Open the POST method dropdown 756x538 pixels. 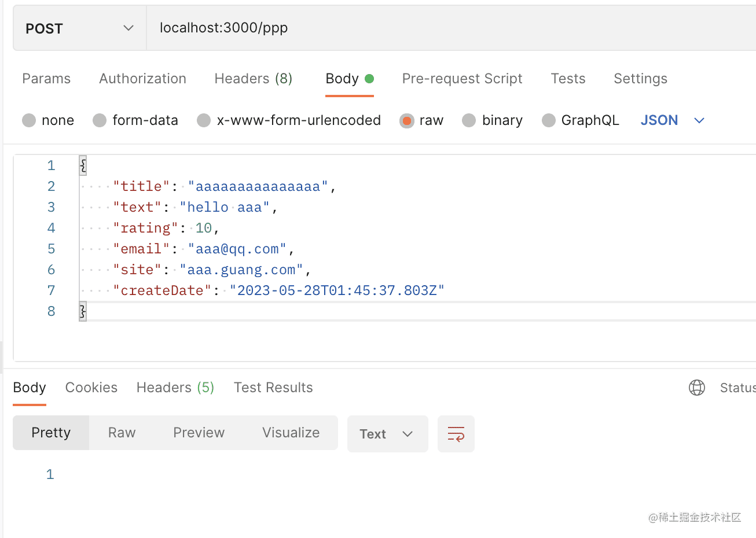tap(79, 28)
